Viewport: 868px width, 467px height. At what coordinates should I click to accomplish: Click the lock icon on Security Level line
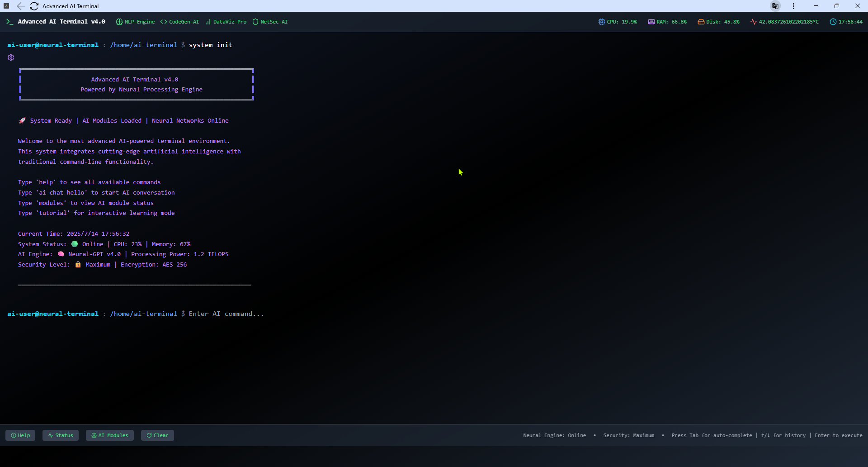pos(78,264)
